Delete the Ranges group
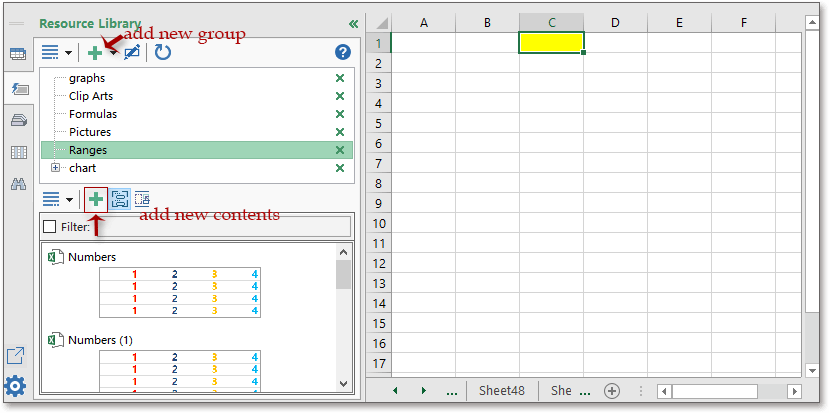 click(x=340, y=150)
